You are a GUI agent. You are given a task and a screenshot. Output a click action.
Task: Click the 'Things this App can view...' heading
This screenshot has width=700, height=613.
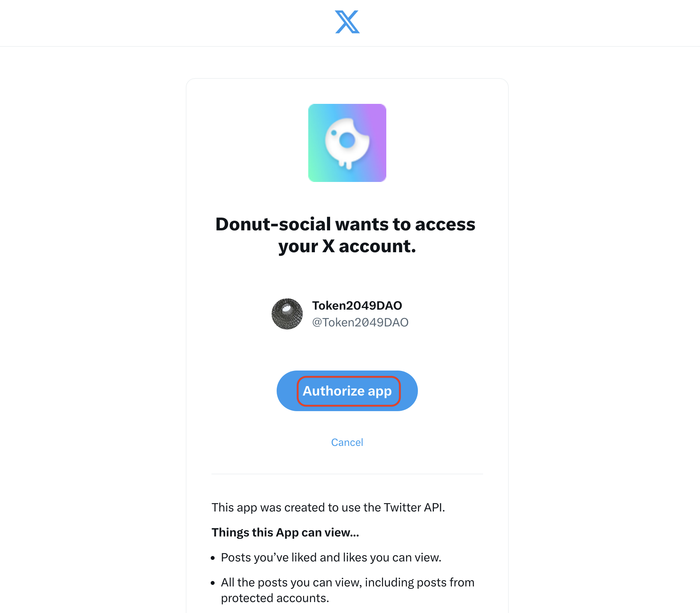point(285,533)
